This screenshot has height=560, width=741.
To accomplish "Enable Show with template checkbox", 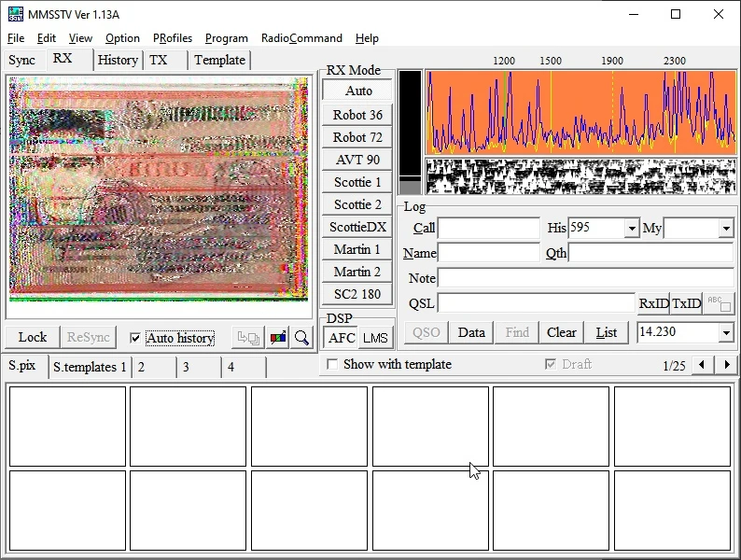I will [332, 364].
